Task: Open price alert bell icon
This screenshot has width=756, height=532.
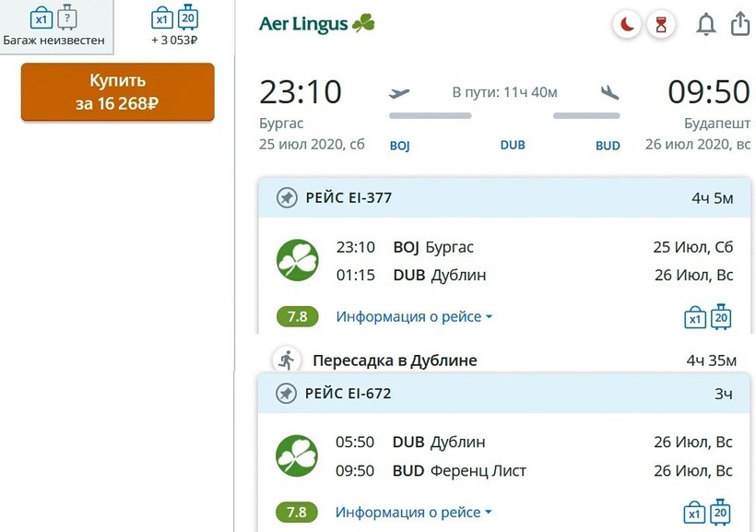Action: [x=706, y=24]
